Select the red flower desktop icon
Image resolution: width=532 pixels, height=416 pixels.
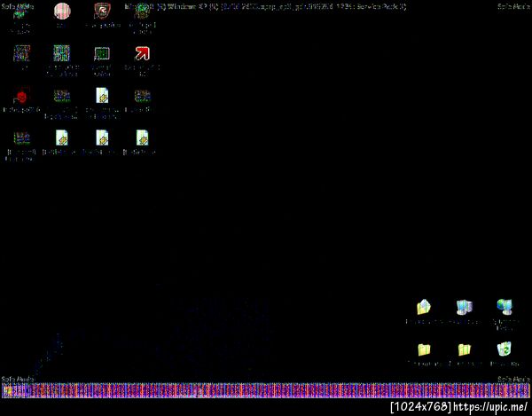point(21,97)
